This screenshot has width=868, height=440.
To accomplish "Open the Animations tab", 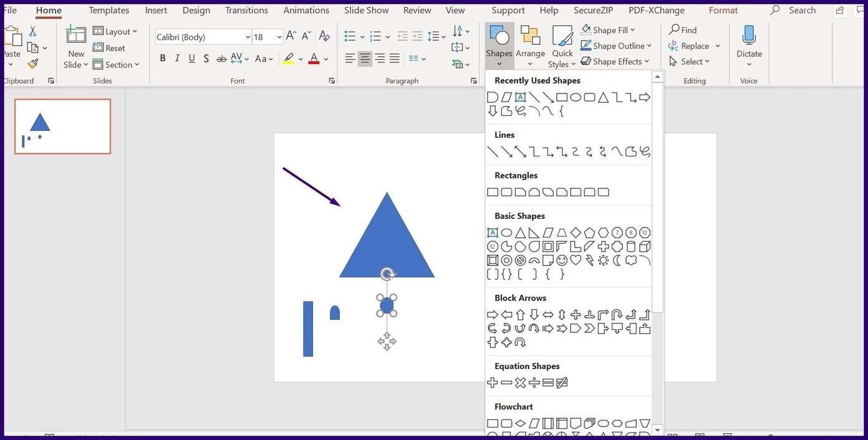I will [x=306, y=10].
